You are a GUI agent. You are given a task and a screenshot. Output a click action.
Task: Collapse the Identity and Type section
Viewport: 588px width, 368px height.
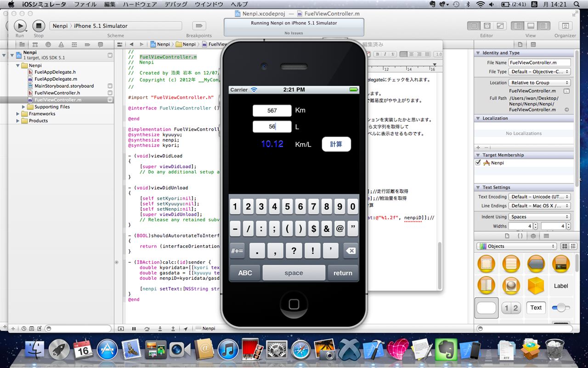[x=478, y=53]
